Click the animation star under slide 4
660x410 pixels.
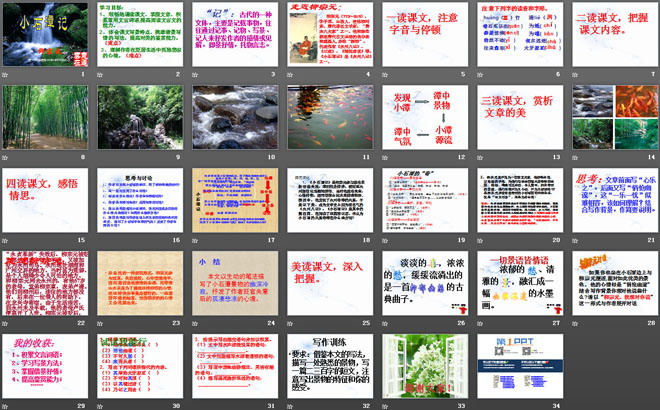pyautogui.click(x=290, y=75)
